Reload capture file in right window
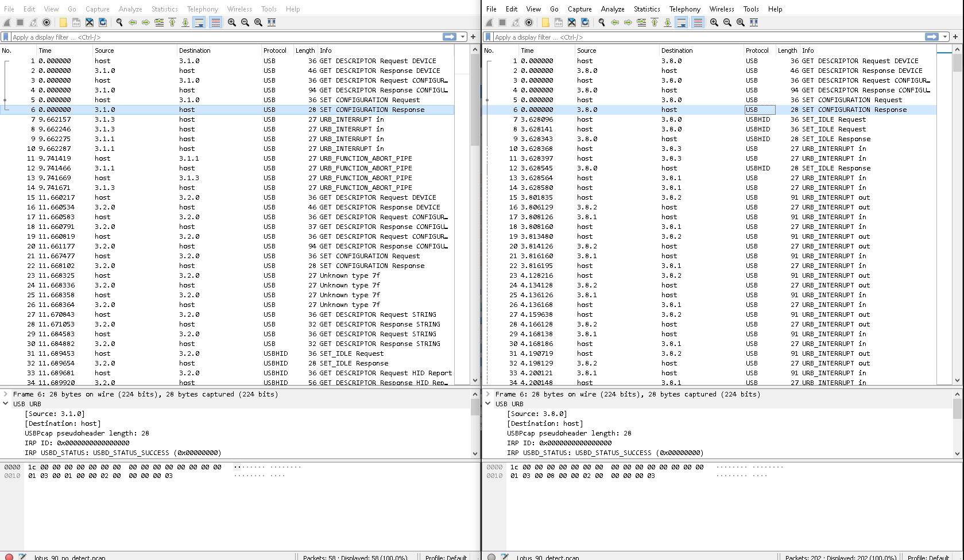The width and height of the screenshot is (964, 560). pyautogui.click(x=585, y=22)
